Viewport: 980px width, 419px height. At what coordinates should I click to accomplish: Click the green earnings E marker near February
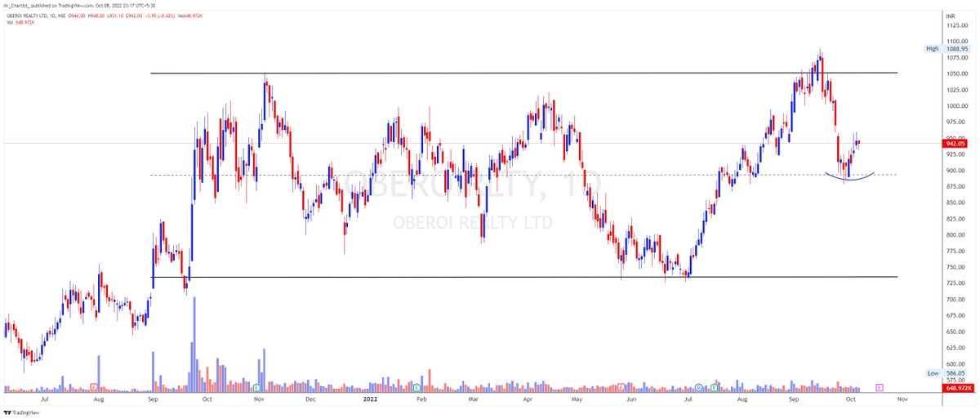416,386
